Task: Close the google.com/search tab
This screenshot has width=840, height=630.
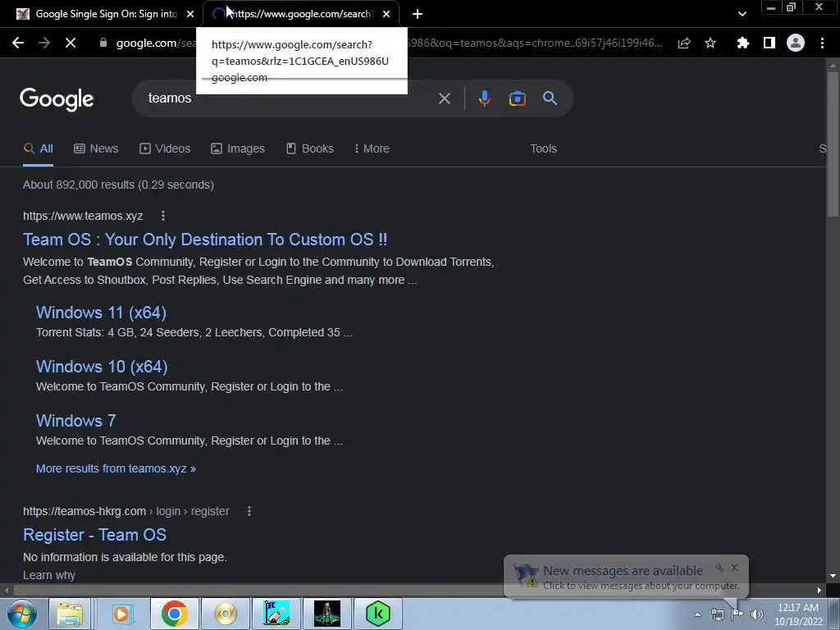Action: coord(386,14)
